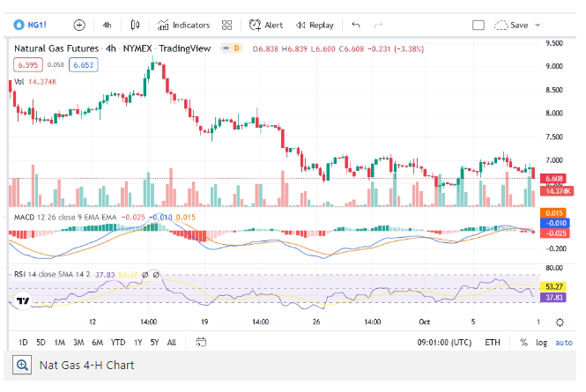This screenshot has height=392, width=586.
Task: Start bar Replay mode
Action: point(315,25)
